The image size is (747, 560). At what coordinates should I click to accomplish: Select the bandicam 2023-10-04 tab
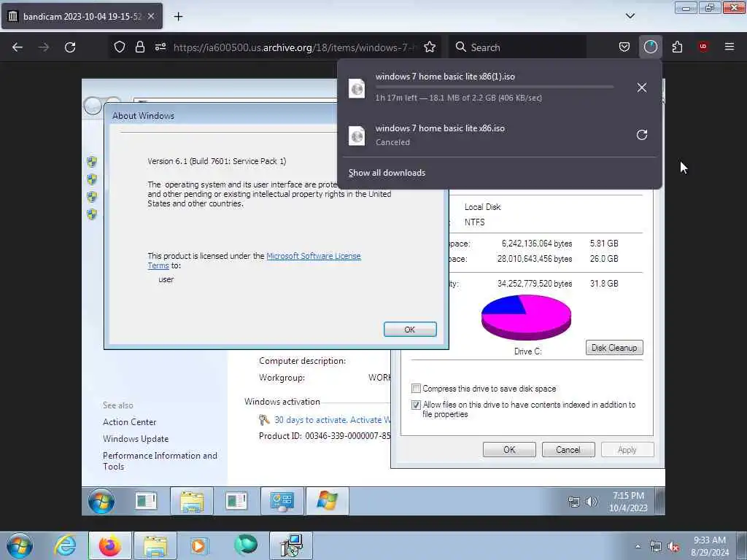coord(82,16)
